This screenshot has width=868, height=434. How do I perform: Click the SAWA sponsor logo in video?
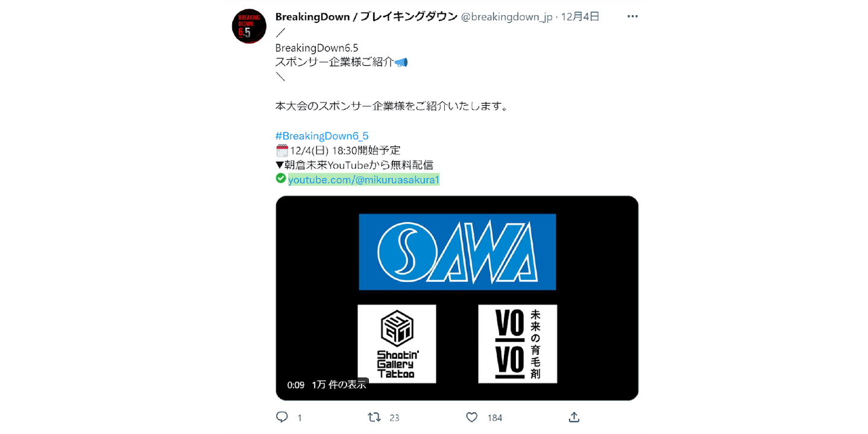coord(457,252)
